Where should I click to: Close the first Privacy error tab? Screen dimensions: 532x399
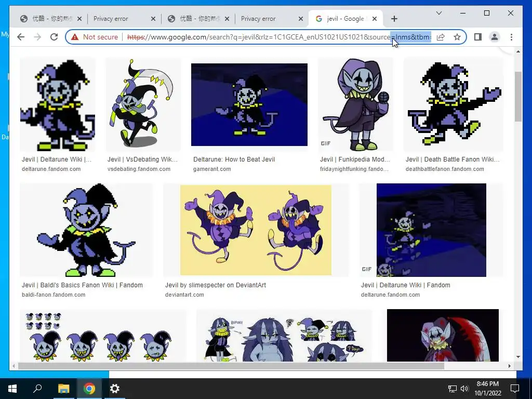click(153, 19)
